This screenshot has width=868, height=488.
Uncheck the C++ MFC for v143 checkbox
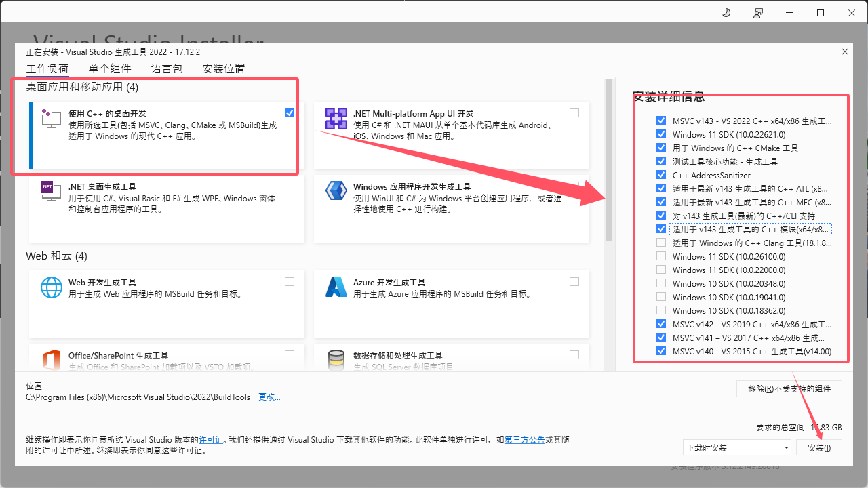661,202
